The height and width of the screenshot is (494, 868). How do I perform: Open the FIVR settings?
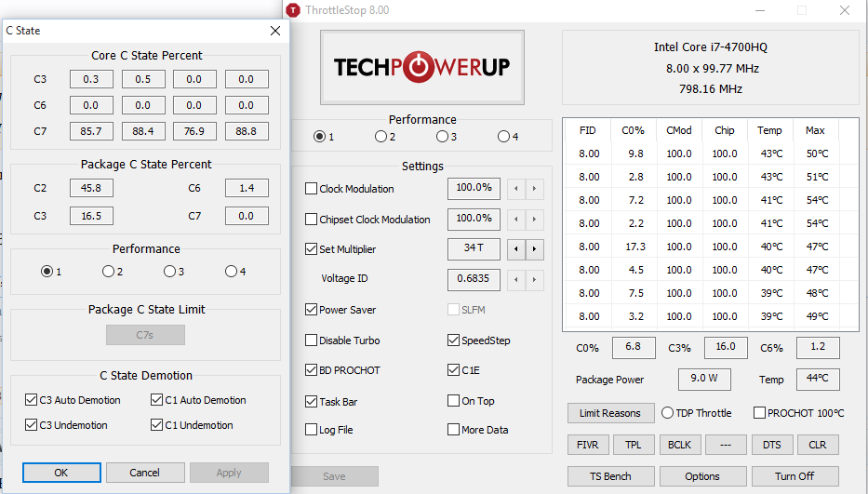588,445
